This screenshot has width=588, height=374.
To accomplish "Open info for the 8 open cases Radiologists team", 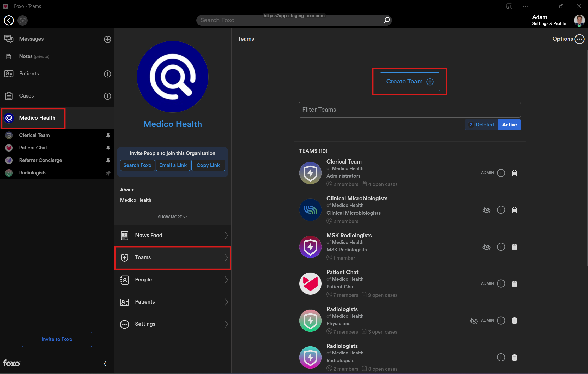I will [501, 357].
